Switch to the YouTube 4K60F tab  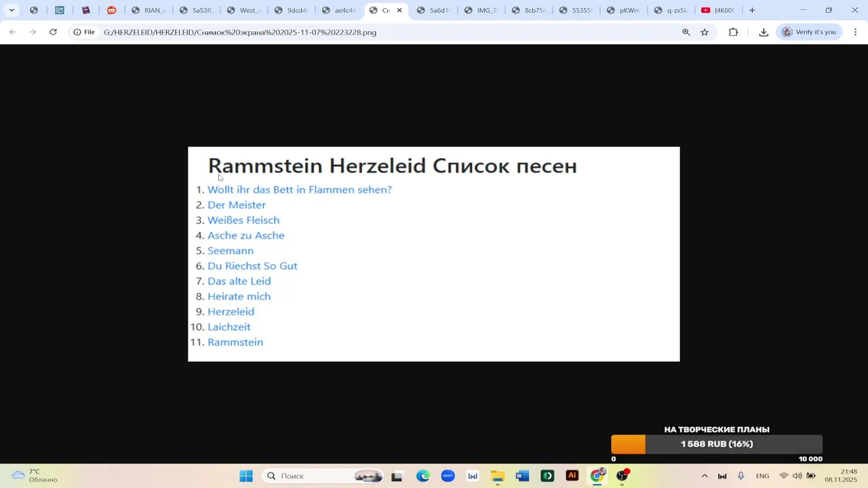pos(717,10)
